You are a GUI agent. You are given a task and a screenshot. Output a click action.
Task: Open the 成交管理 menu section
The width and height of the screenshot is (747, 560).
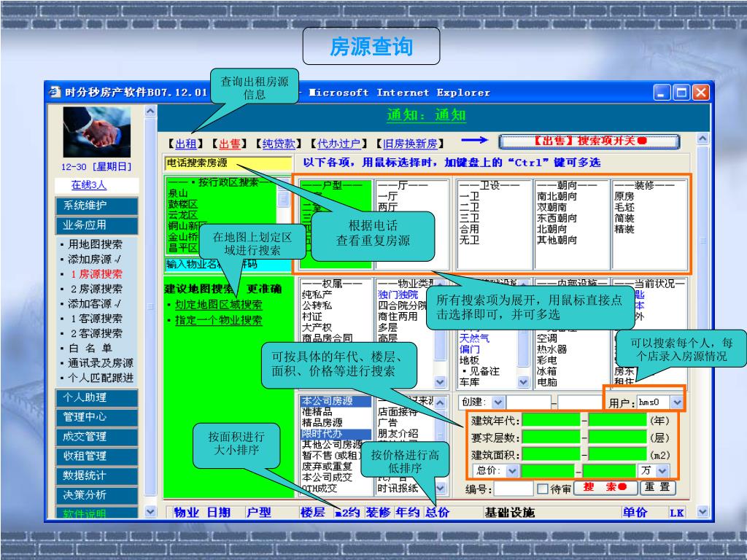click(x=97, y=437)
